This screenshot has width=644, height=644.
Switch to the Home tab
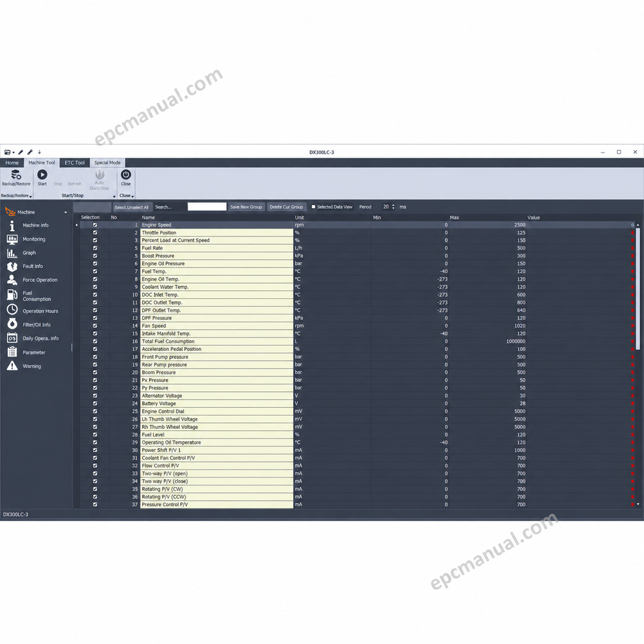pyautogui.click(x=12, y=163)
